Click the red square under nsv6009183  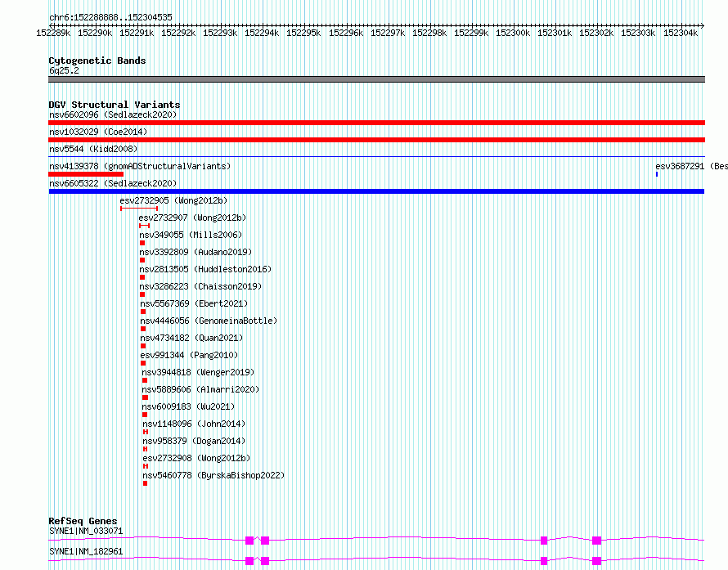click(x=145, y=415)
